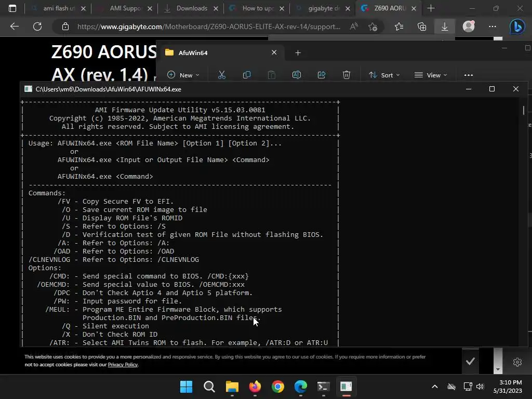Viewport: 532px width, 399px height.
Task: Show hidden system tray icons
Action: tap(435, 387)
